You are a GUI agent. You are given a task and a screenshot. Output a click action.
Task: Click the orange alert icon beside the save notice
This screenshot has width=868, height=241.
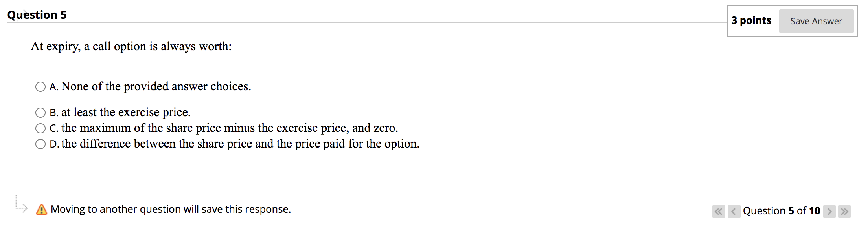tap(41, 209)
